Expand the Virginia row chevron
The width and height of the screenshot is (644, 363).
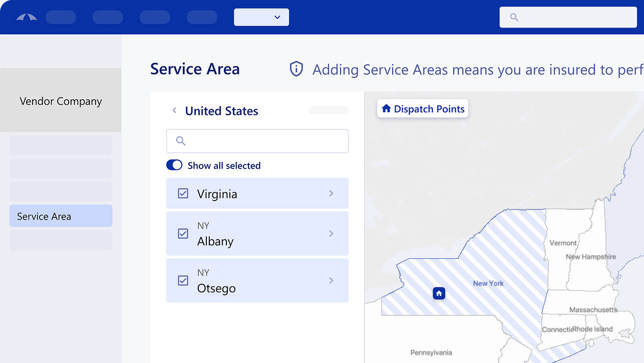[x=331, y=194]
